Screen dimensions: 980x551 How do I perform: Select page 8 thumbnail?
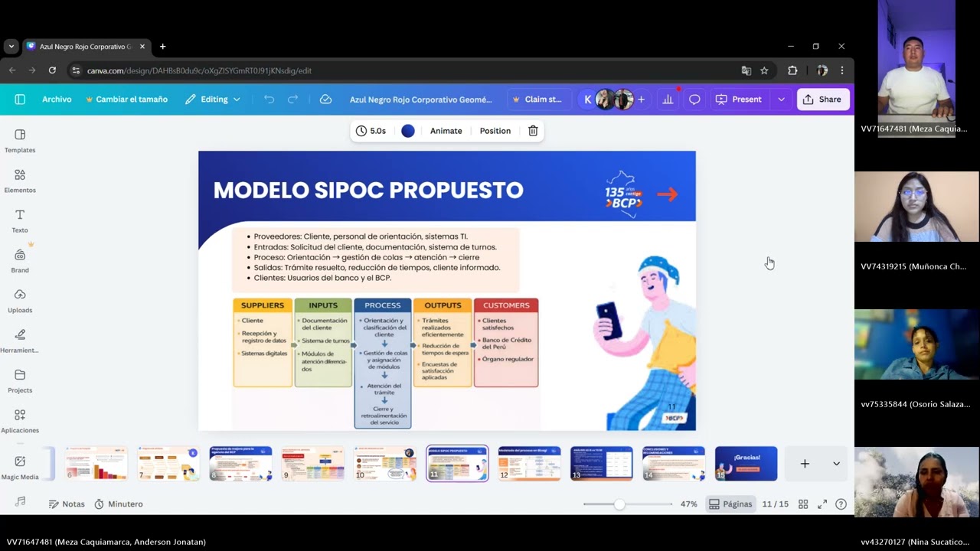240,464
